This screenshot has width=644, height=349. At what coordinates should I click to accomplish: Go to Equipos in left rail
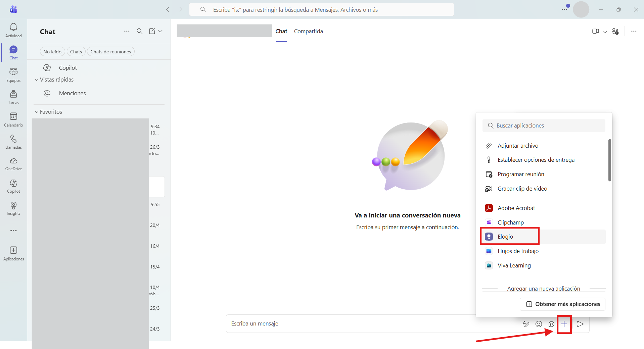point(13,75)
